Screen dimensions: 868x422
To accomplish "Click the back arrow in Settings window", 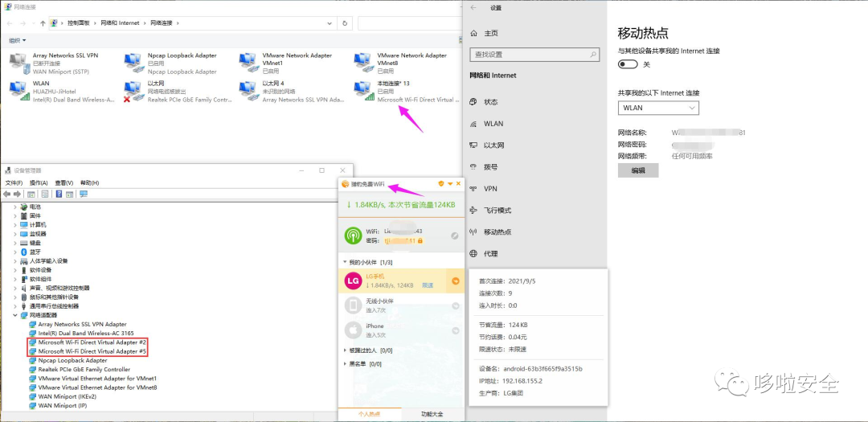I will (x=473, y=8).
